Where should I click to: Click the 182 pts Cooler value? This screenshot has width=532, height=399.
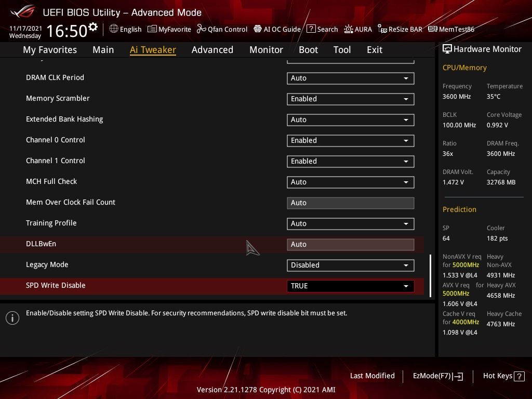[x=497, y=238]
